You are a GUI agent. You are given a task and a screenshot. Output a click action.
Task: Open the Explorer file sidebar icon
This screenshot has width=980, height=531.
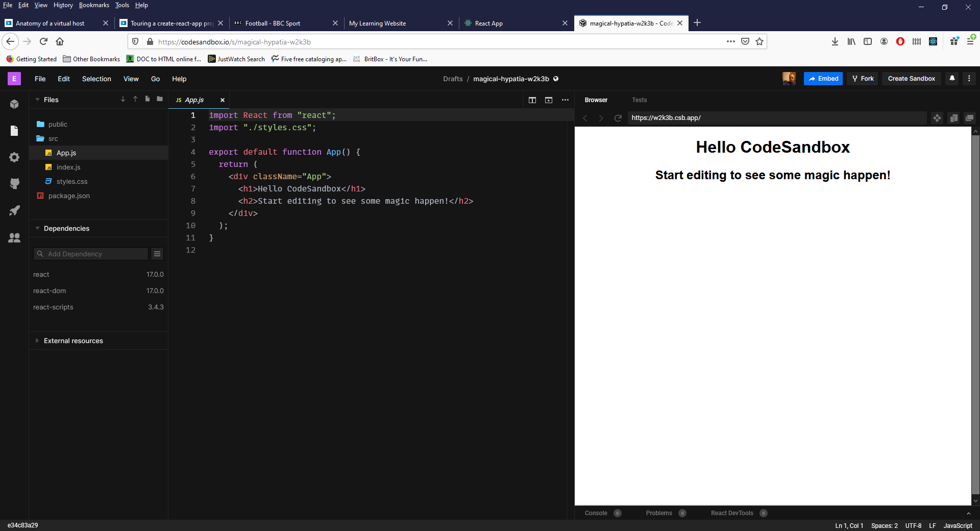(x=14, y=131)
